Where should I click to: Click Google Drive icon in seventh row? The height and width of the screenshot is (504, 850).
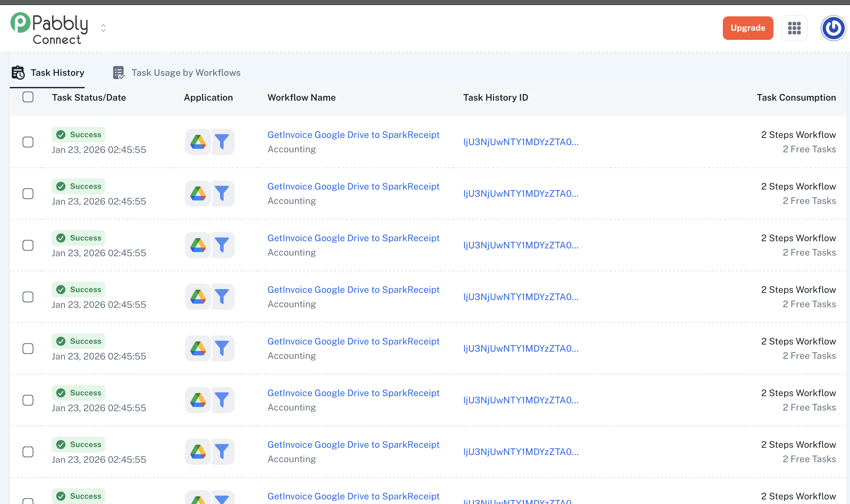198,451
